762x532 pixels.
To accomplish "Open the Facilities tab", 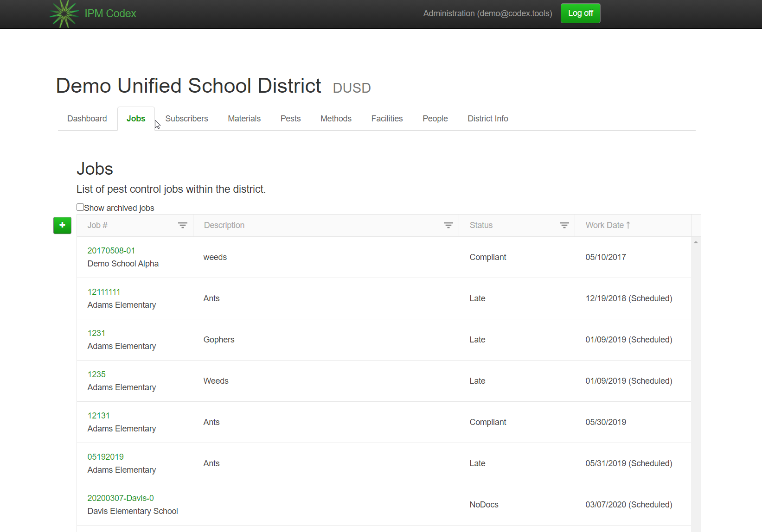I will coord(387,119).
